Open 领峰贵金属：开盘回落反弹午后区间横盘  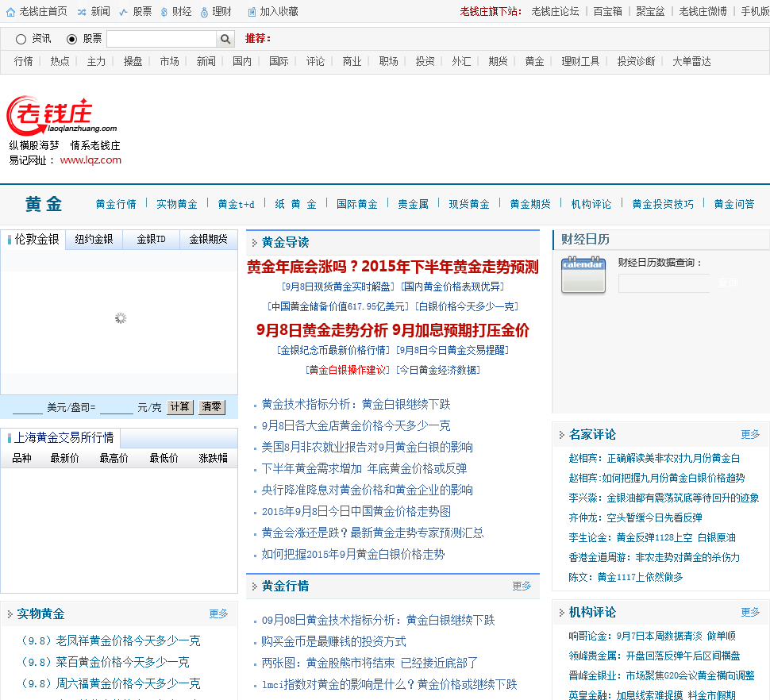tap(654, 656)
